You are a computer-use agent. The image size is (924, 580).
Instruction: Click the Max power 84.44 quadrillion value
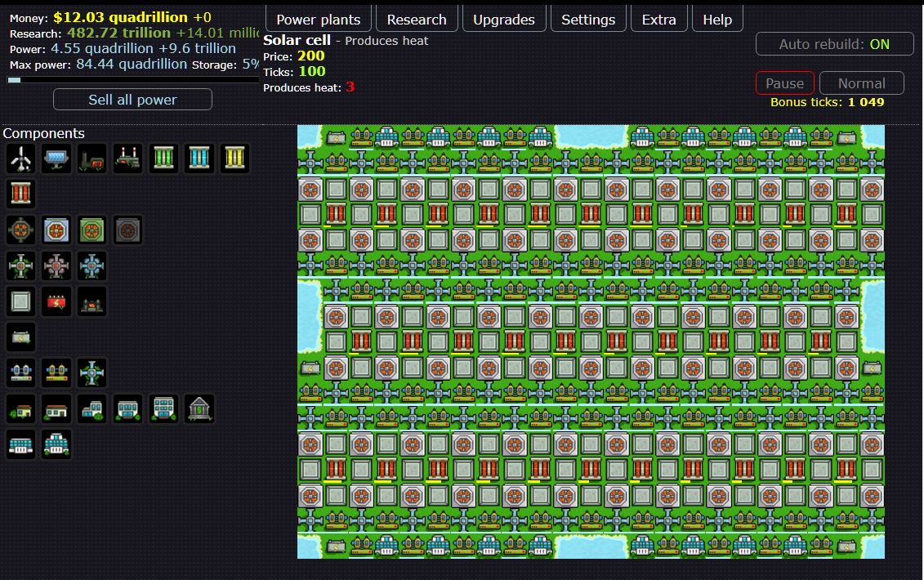pyautogui.click(x=132, y=65)
